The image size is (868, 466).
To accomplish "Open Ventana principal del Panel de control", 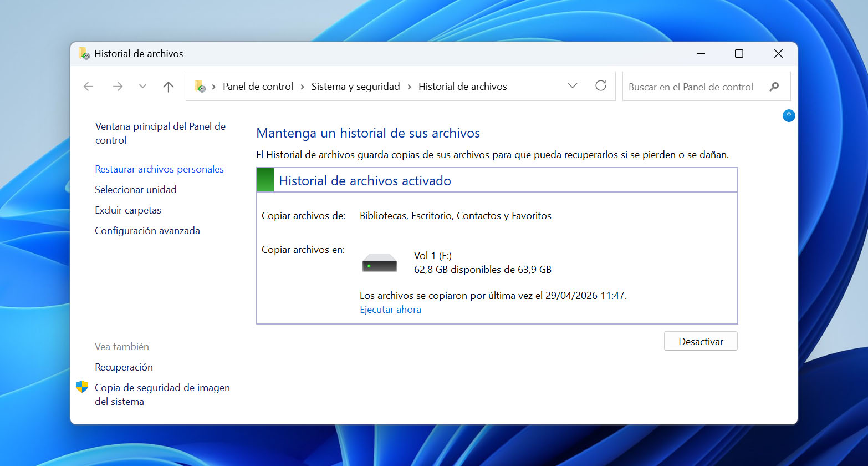I will 160,133.
